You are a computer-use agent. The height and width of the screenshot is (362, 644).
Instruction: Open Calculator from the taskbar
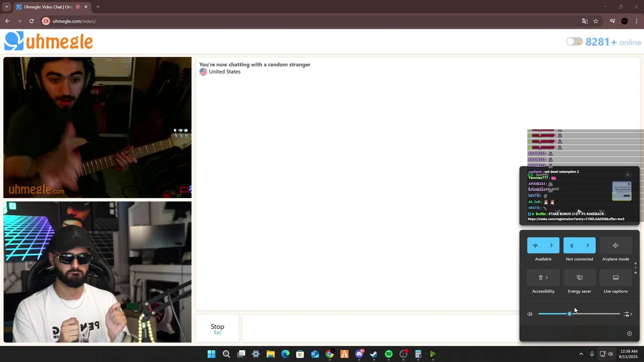point(418,354)
